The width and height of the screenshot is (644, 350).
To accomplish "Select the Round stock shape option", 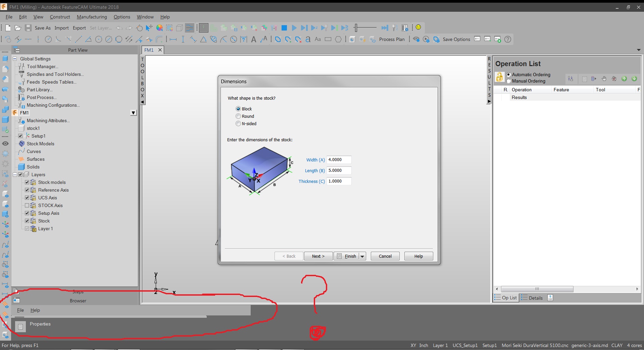I will click(238, 116).
